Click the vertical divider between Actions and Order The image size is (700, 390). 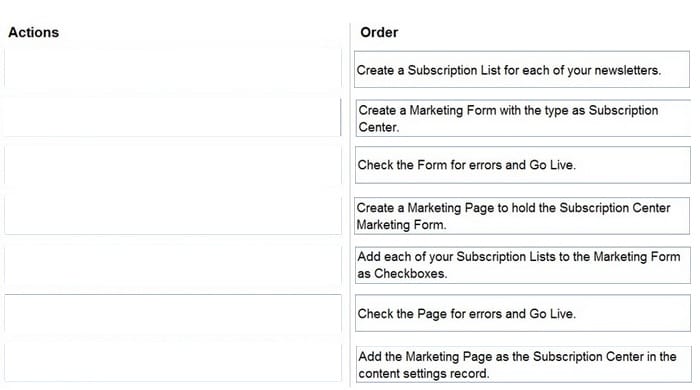click(x=350, y=205)
